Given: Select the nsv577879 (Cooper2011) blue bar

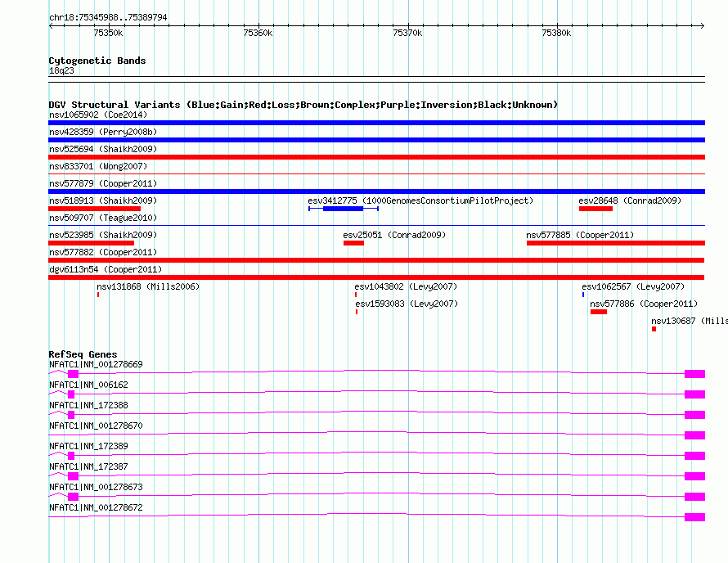Looking at the screenshot, I should coord(376,191).
